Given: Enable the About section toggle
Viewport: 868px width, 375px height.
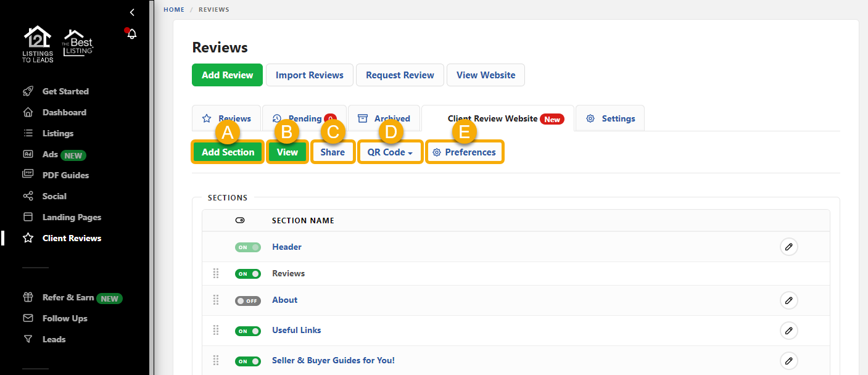Looking at the screenshot, I should point(248,300).
